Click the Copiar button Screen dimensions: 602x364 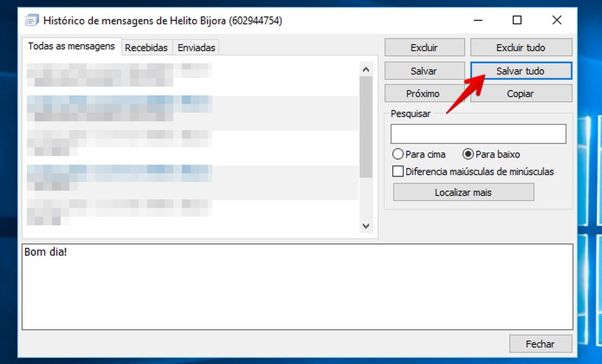click(x=521, y=94)
